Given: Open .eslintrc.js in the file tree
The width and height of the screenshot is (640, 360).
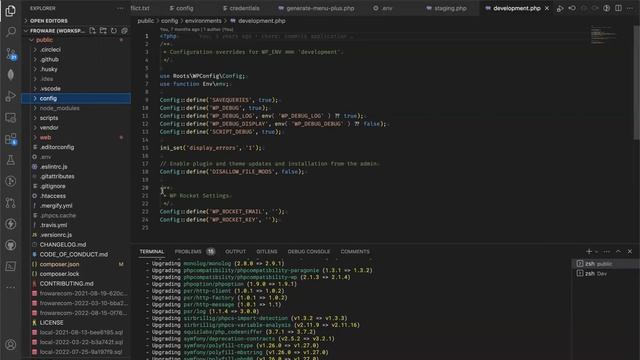Looking at the screenshot, I should 76,167.
